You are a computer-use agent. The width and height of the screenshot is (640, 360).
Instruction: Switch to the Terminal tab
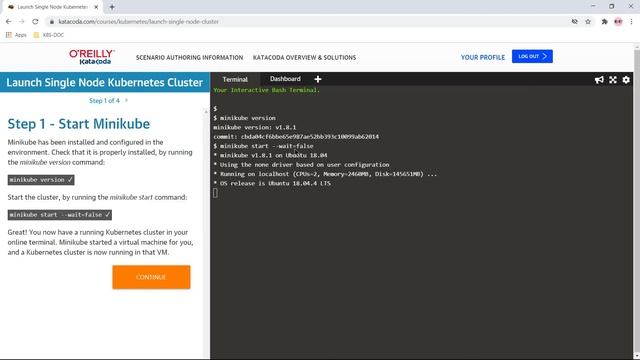(235, 79)
